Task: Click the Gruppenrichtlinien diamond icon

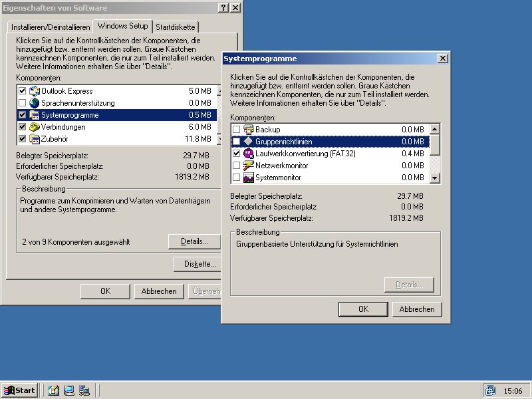Action: pos(249,142)
